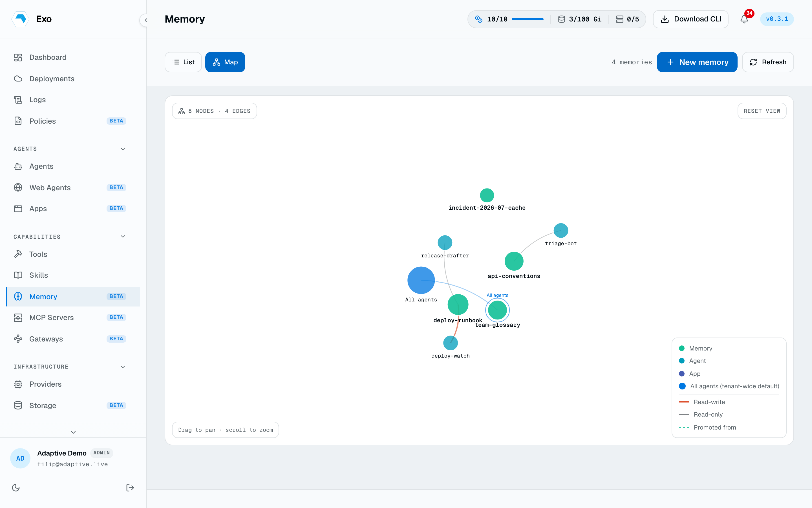Collapse the sidebar with the arrow button
812x508 pixels.
(x=145, y=20)
